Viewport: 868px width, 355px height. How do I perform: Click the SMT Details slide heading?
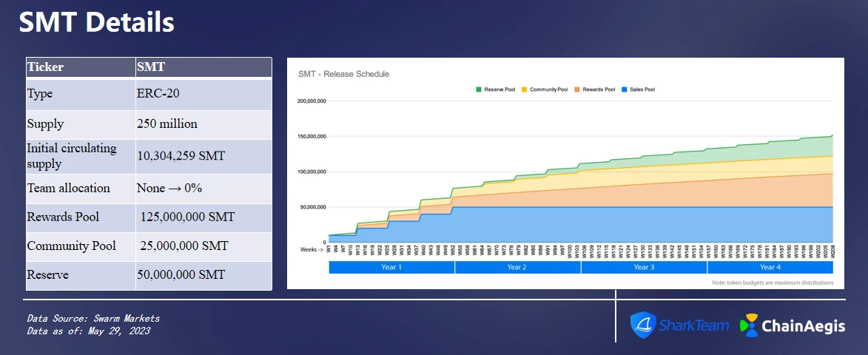[97, 23]
